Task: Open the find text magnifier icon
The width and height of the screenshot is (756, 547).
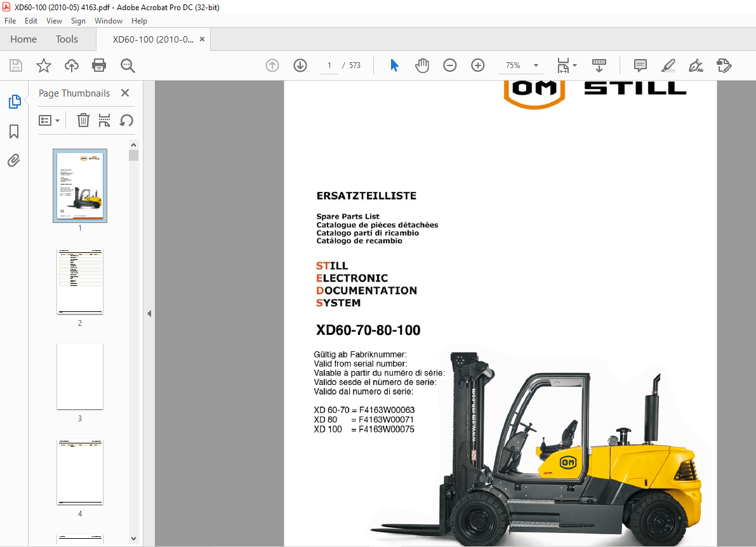Action: tap(128, 65)
